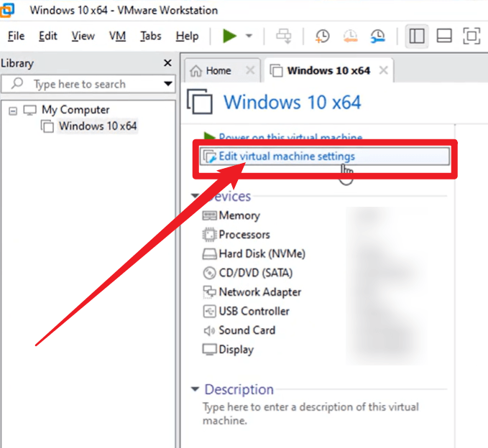Select the Display device label

pyautogui.click(x=236, y=350)
